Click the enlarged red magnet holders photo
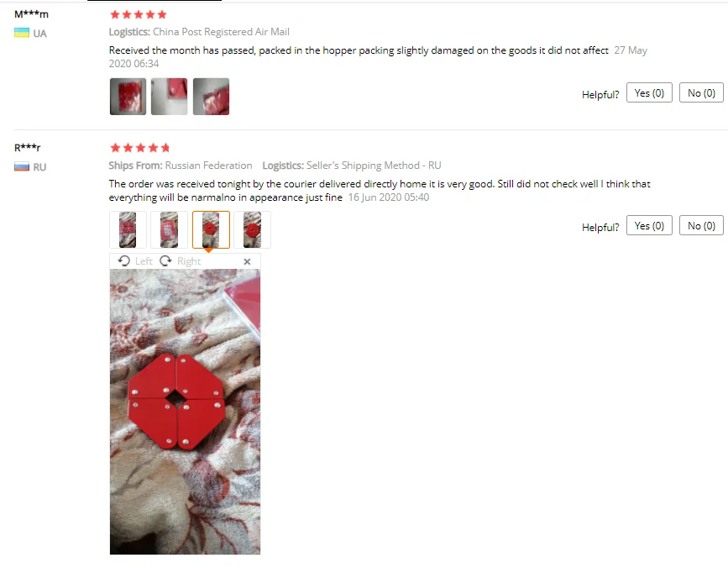Image resolution: width=728 pixels, height=568 pixels. (185, 412)
